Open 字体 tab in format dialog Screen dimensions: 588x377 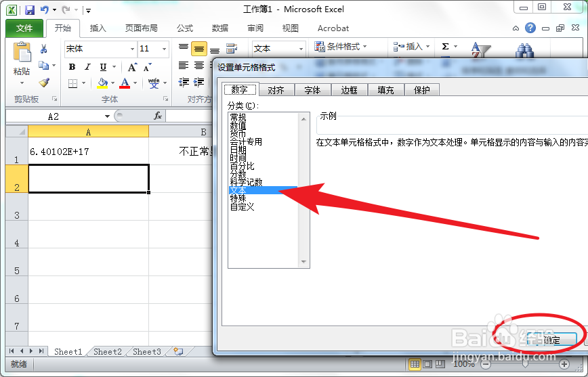(x=312, y=90)
